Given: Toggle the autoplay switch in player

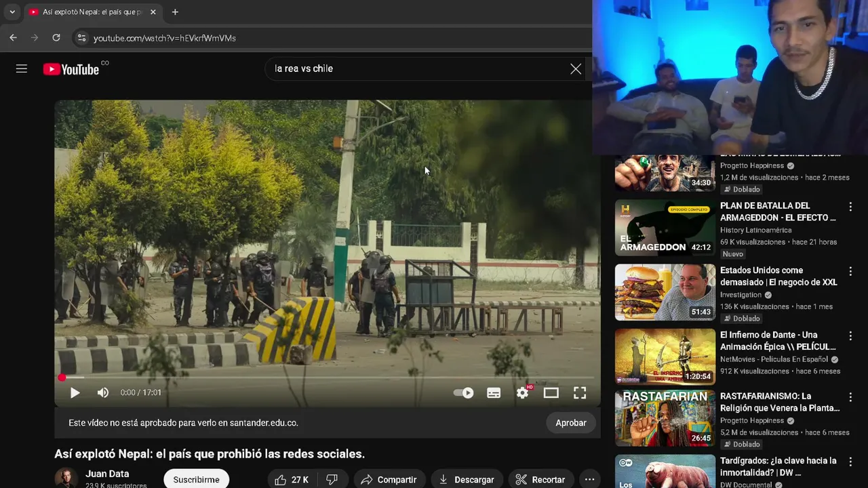Looking at the screenshot, I should tap(464, 392).
